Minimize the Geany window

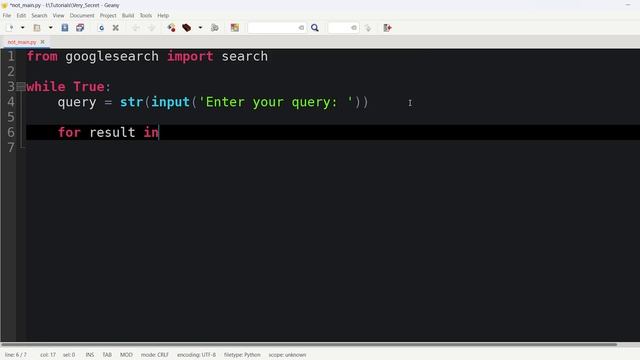coord(628,5)
